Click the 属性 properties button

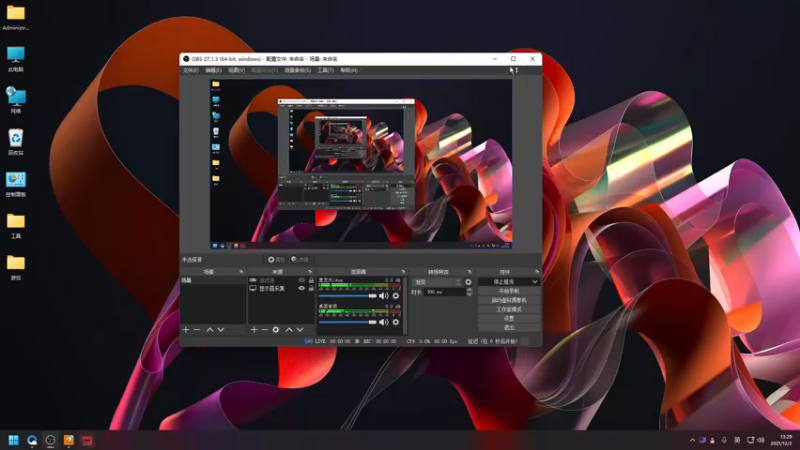[x=276, y=260]
